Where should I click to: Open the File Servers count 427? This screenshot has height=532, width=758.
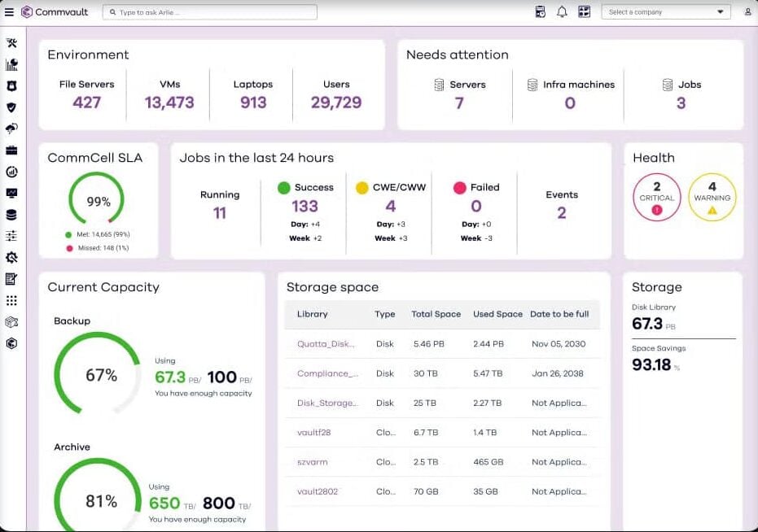87,102
